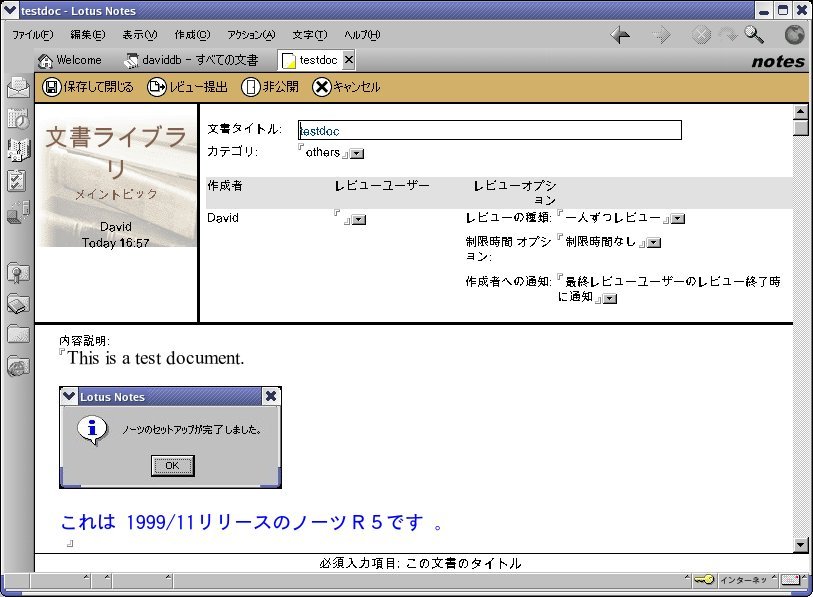Switch to the daviddb すべての文書 tab
This screenshot has height=597, width=813.
click(191, 60)
